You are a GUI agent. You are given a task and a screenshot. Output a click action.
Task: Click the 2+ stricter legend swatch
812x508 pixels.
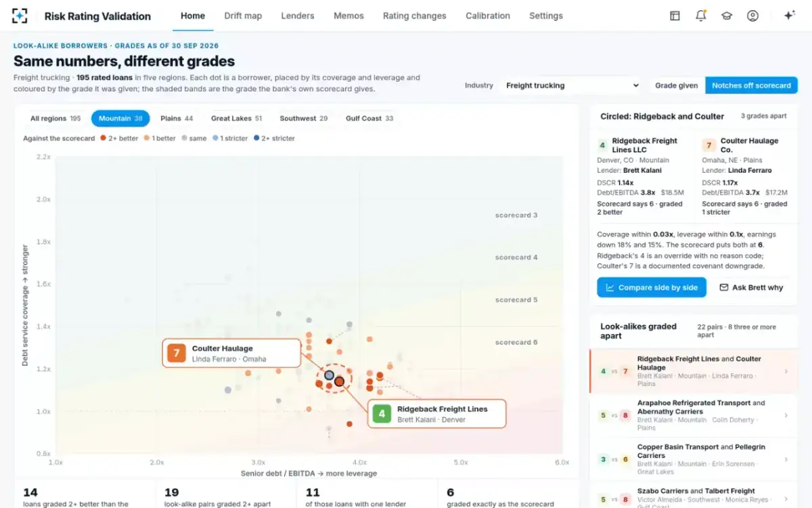tap(256, 138)
